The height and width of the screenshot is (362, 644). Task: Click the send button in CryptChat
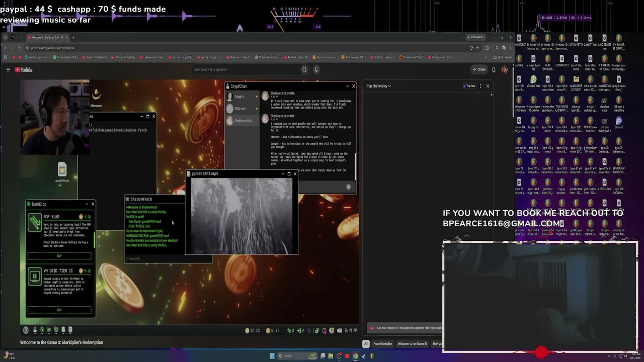348,187
